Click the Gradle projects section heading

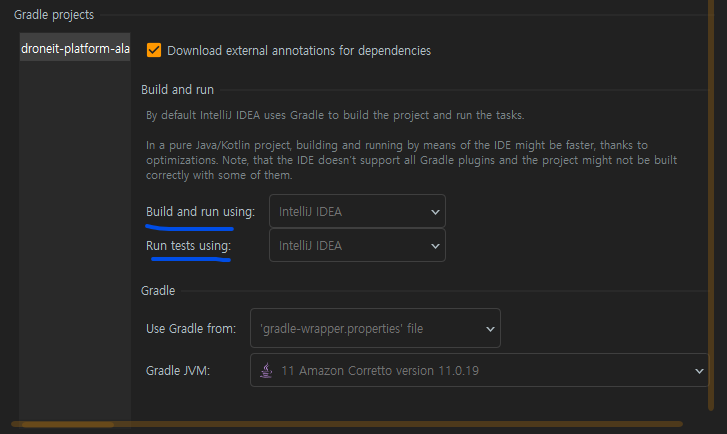[54, 15]
